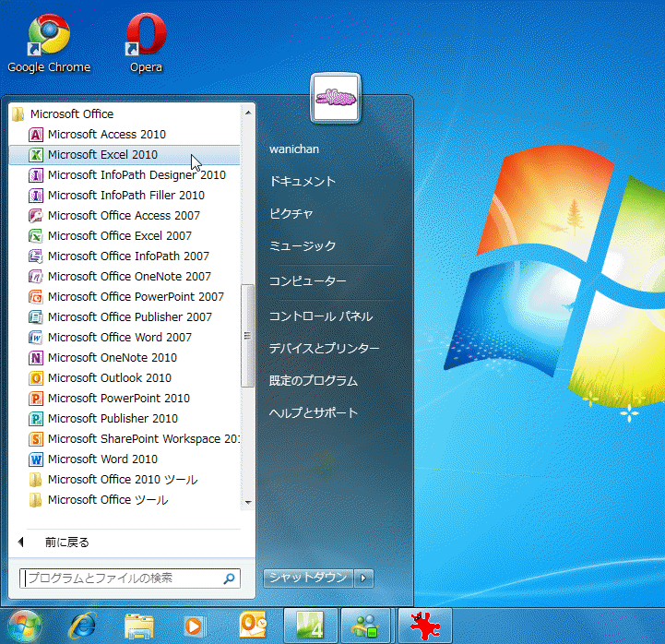Expand Microsoft Office 2010 ツール folder
The height and width of the screenshot is (644, 665).
point(113,480)
